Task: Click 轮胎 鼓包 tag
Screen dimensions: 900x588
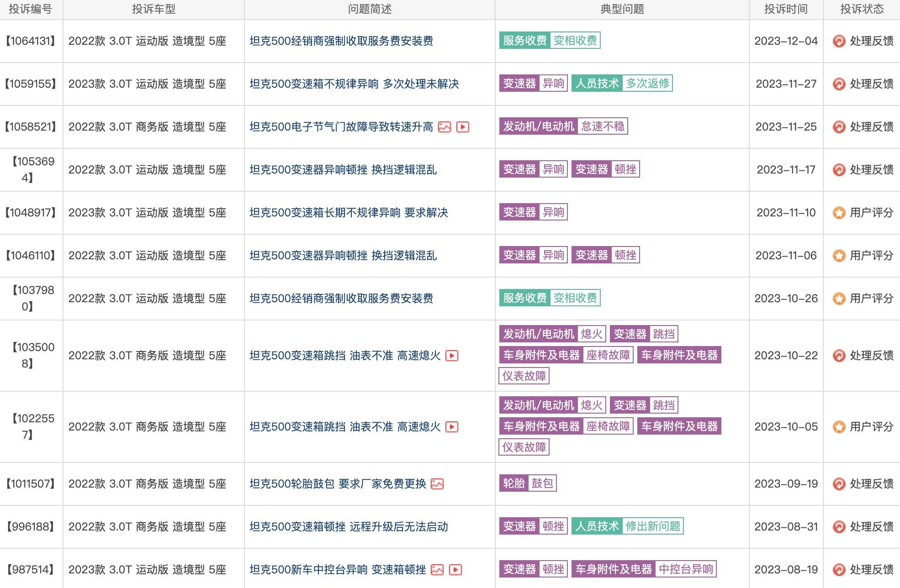Action: click(528, 483)
